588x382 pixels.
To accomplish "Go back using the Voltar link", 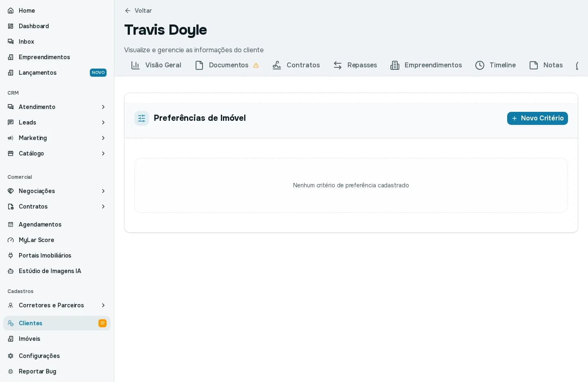I will [x=138, y=11].
